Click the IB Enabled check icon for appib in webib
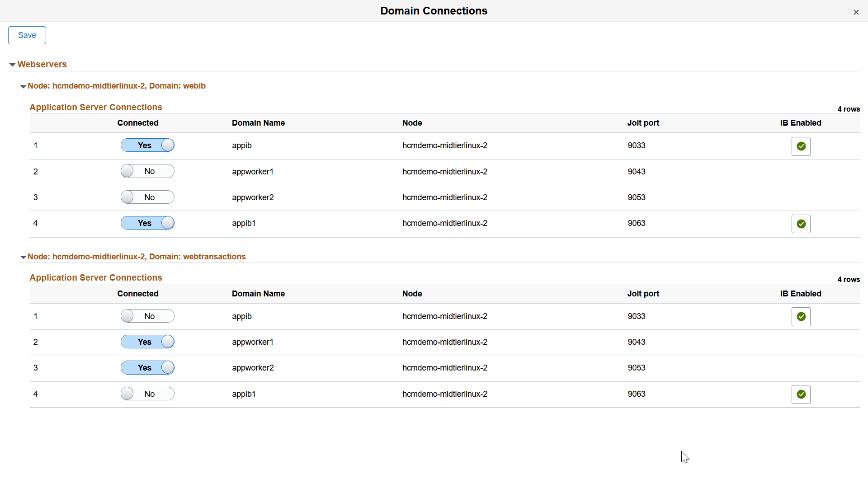 [x=801, y=146]
